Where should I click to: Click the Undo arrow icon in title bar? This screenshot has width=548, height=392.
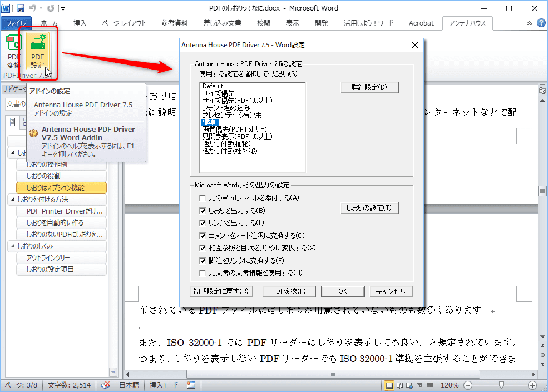(x=32, y=8)
